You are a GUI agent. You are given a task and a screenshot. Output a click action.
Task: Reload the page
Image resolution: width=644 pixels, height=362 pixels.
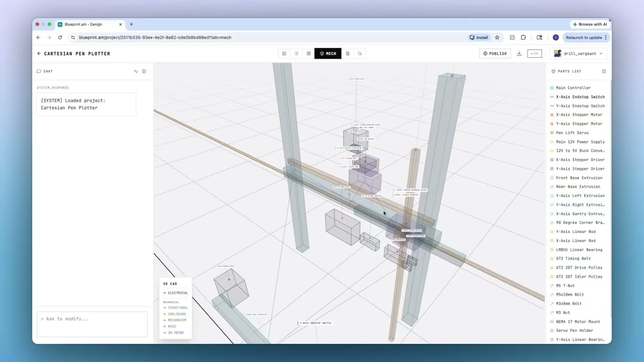click(x=60, y=37)
